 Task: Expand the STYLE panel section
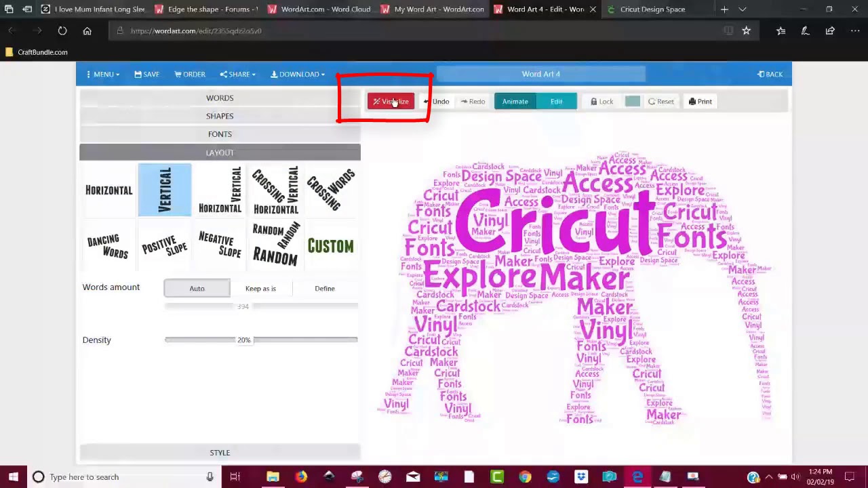click(220, 453)
